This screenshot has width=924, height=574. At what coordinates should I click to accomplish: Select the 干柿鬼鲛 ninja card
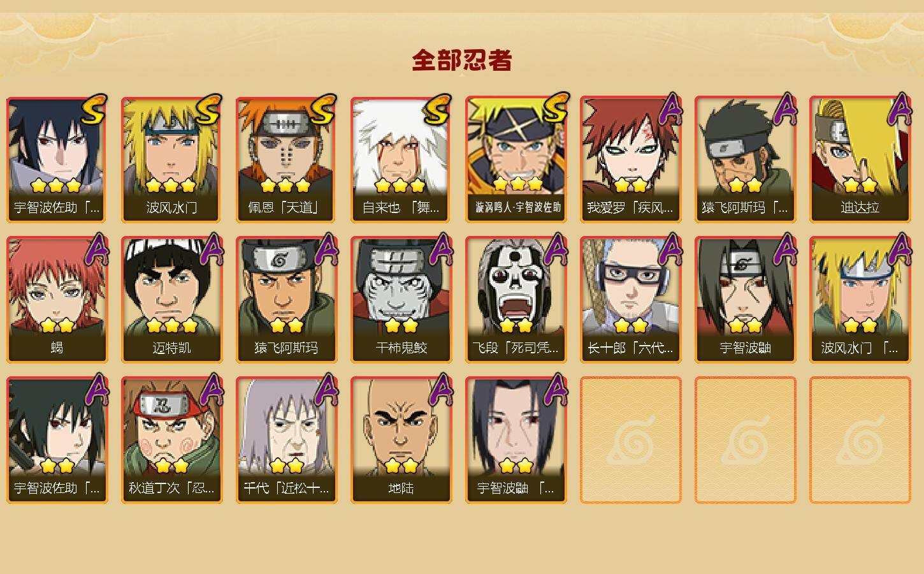[x=401, y=299]
